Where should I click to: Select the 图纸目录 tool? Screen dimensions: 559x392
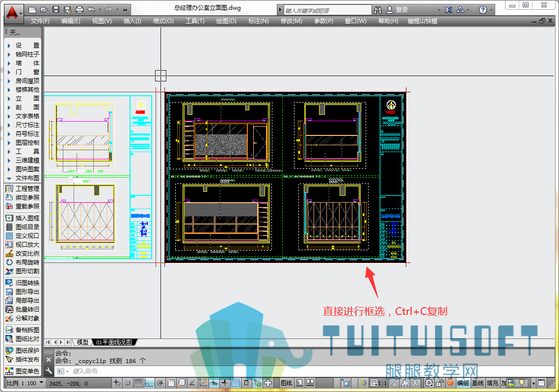[x=23, y=227]
